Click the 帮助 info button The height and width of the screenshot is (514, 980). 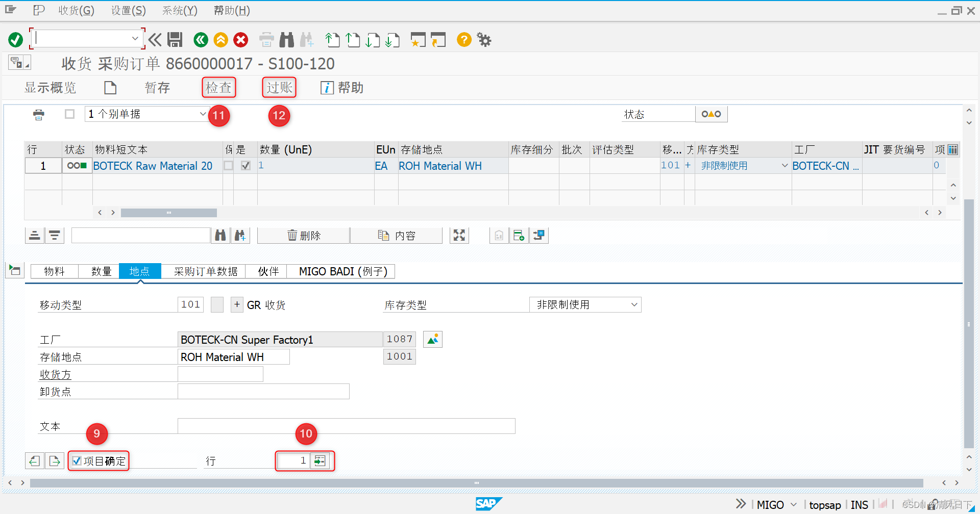(341, 88)
